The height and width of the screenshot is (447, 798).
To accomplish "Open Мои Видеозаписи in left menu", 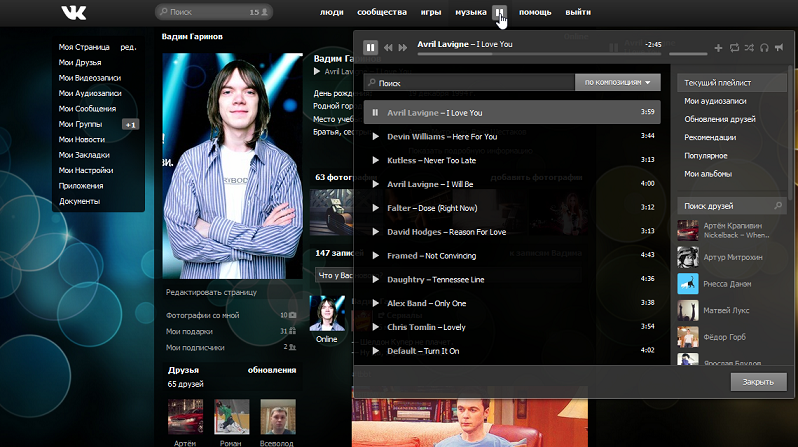I will tap(90, 78).
